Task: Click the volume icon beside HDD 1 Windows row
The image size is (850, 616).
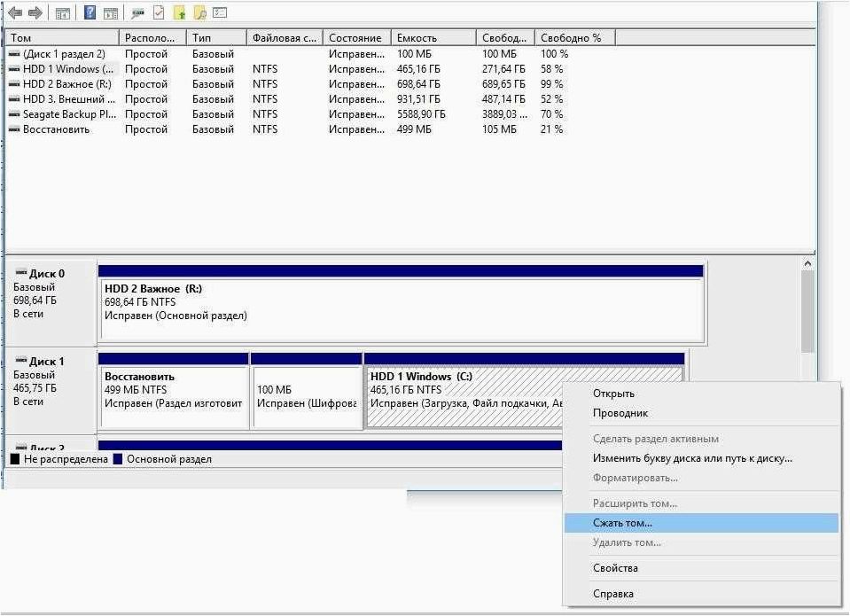Action: [15, 69]
